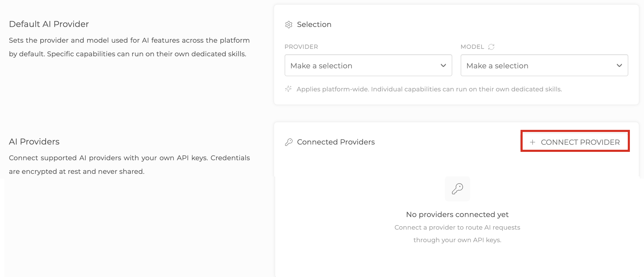
Task: Click the Connected Providers heading
Action: 336,142
